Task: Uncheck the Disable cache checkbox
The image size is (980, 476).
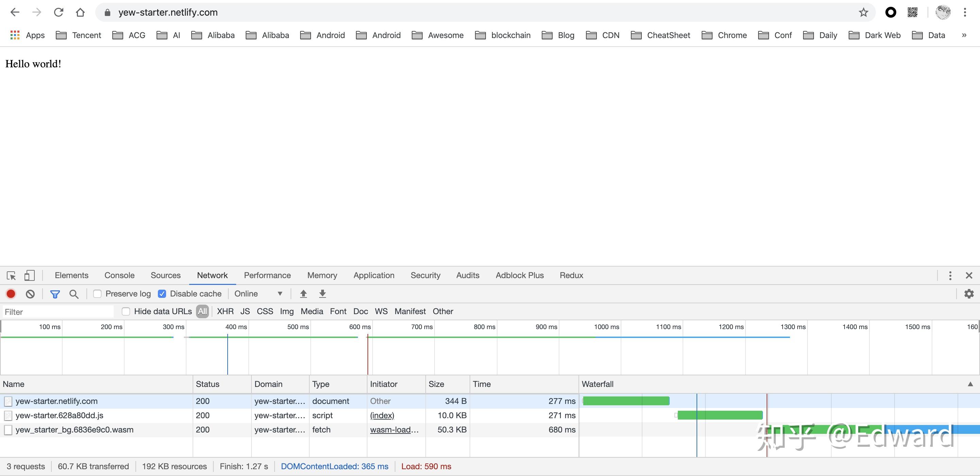Action: (x=162, y=293)
